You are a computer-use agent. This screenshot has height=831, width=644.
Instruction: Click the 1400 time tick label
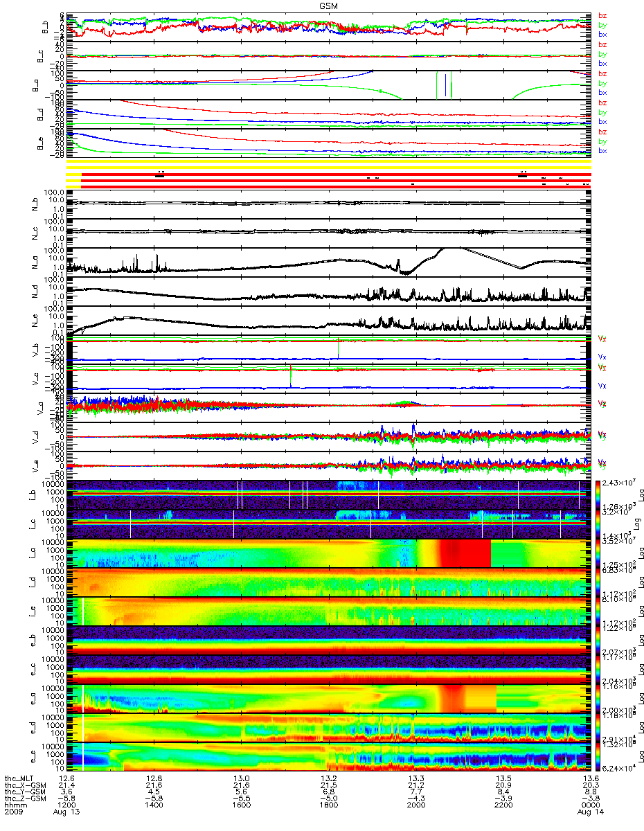click(x=153, y=805)
